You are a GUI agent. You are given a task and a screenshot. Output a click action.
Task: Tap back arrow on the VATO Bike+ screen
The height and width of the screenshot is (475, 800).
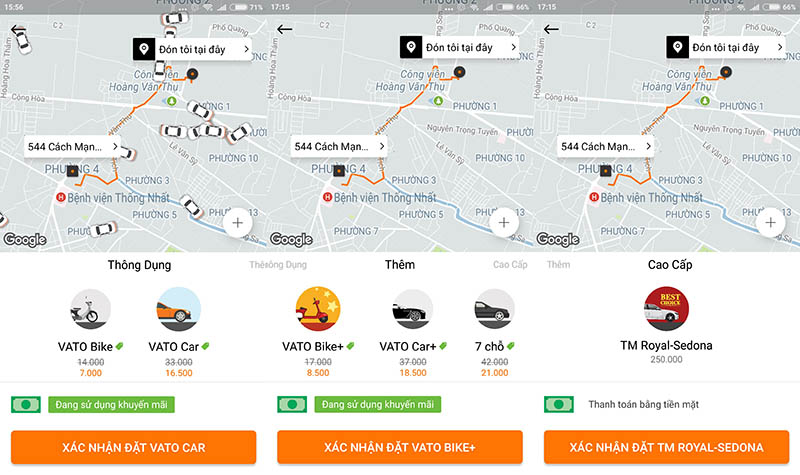[x=286, y=28]
